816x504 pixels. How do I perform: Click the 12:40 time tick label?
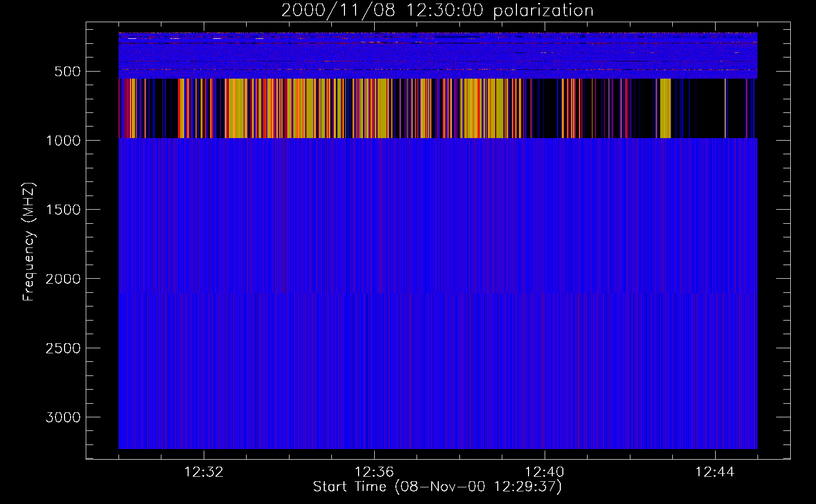[x=545, y=472]
